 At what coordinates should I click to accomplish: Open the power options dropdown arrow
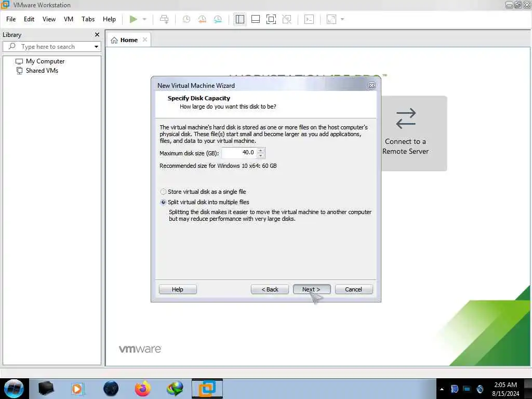tap(144, 19)
